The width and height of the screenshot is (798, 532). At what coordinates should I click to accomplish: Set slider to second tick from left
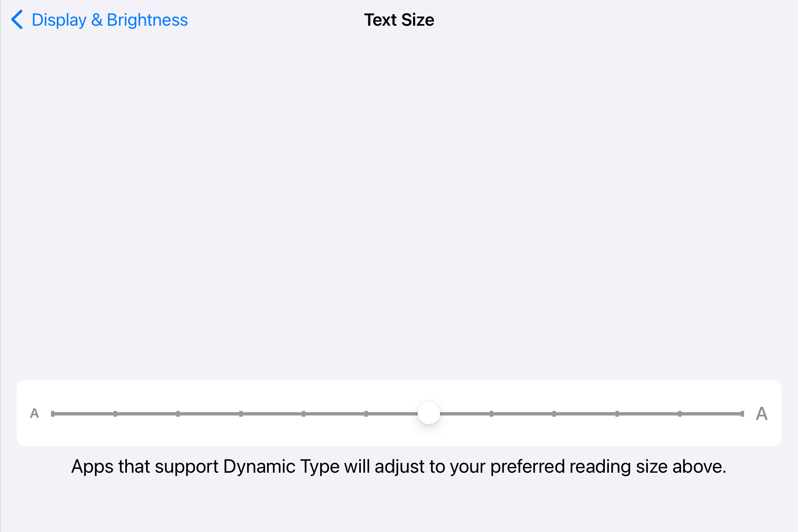click(115, 414)
